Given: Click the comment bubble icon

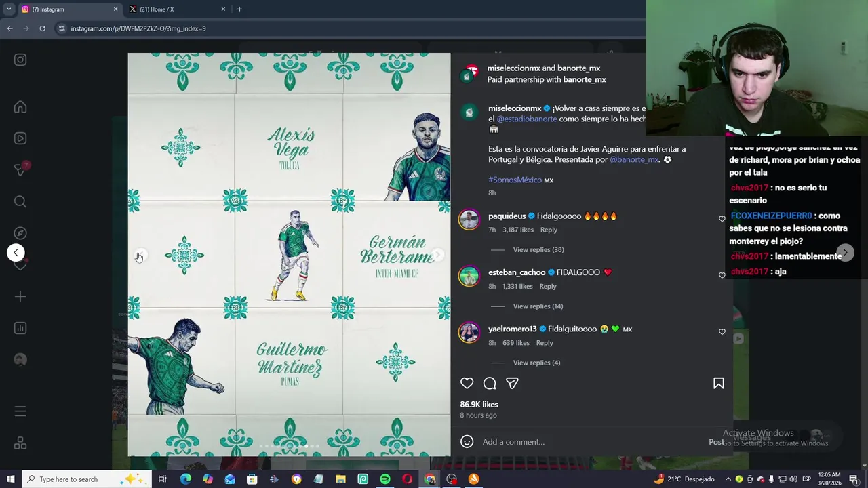Looking at the screenshot, I should [x=490, y=384].
